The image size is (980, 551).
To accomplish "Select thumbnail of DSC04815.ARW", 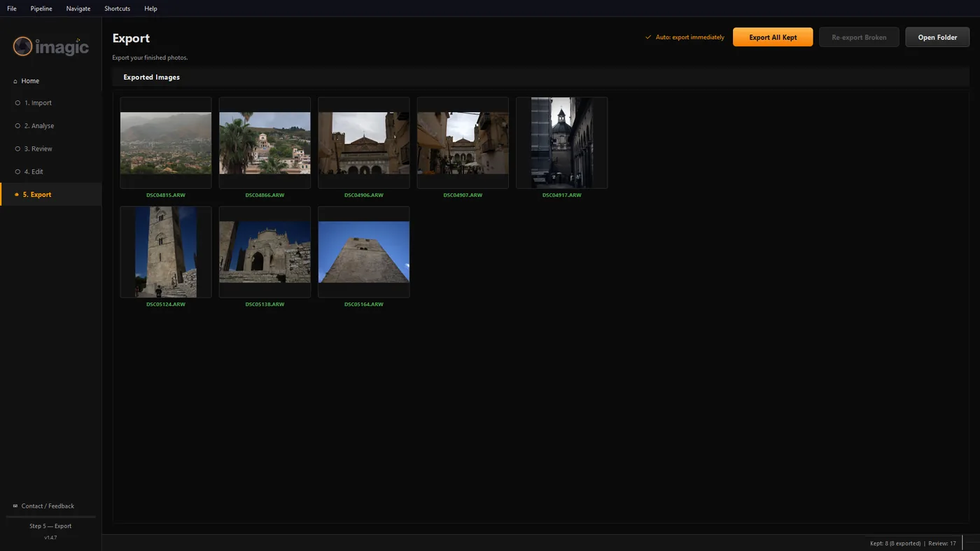I will click(166, 143).
